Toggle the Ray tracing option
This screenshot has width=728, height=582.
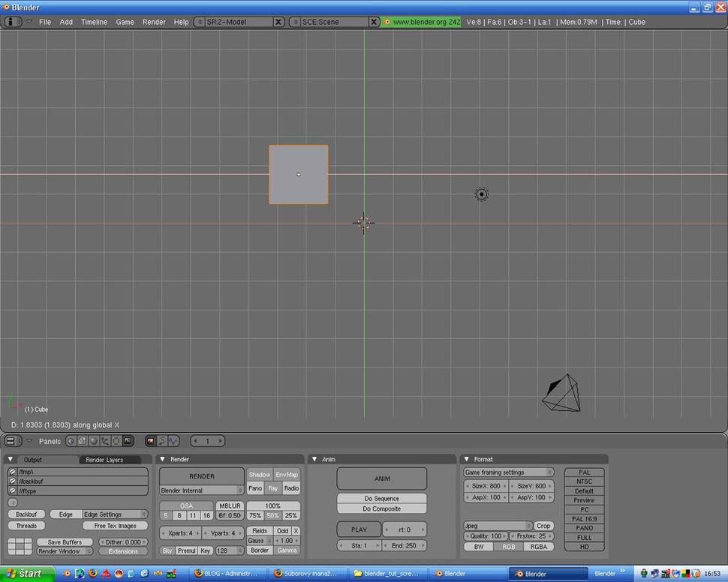(x=273, y=488)
